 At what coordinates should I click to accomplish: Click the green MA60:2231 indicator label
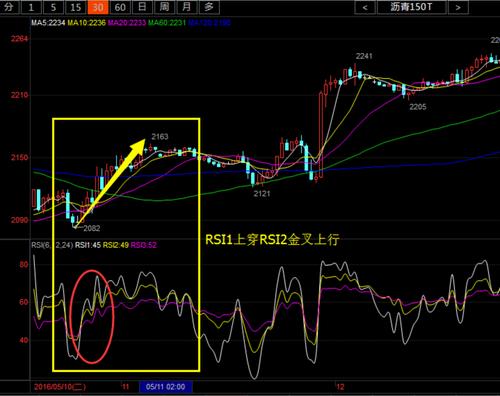pos(167,23)
